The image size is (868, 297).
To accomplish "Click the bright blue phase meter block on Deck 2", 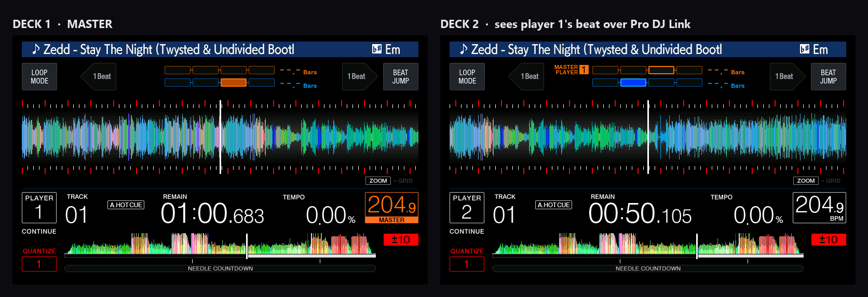I will tap(633, 83).
